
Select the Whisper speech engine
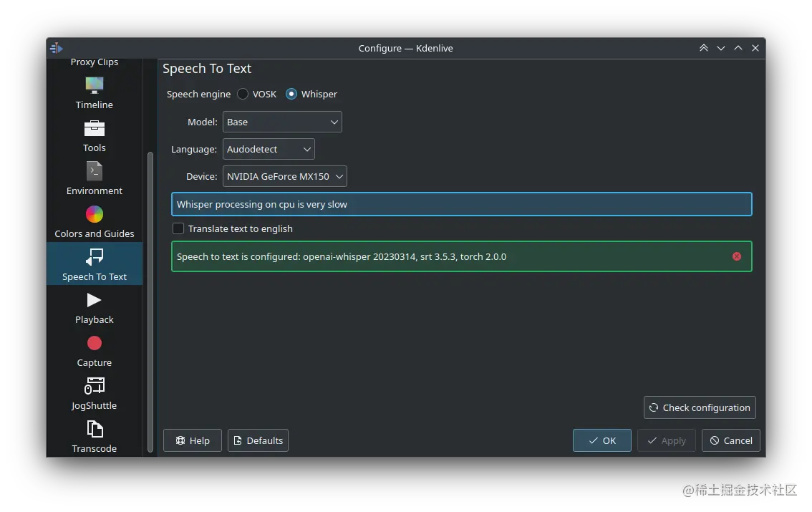coord(291,95)
